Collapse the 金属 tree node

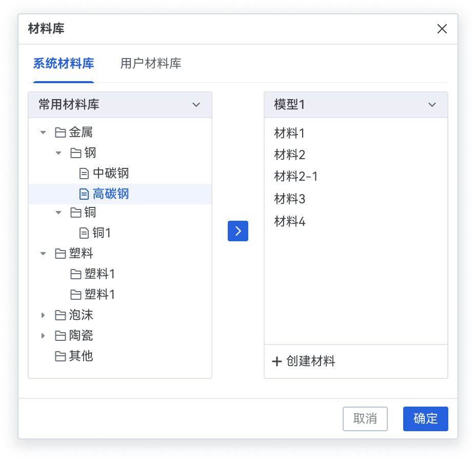click(43, 132)
